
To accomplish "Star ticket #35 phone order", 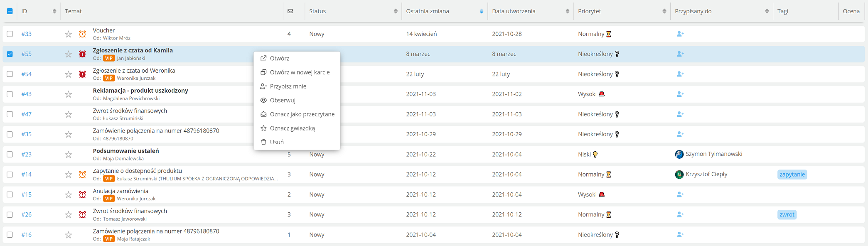I will (x=69, y=134).
